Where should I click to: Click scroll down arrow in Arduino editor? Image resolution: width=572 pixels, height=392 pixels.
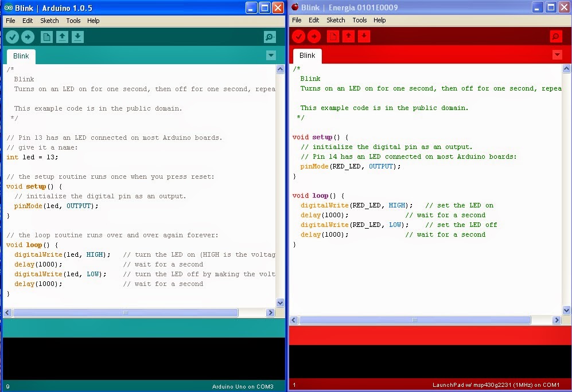point(280,303)
